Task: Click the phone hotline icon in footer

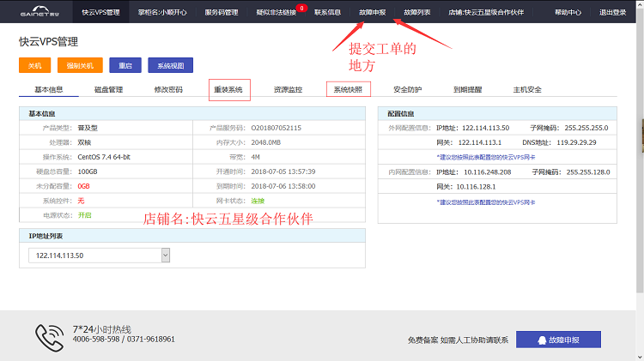Action: pyautogui.click(x=49, y=338)
